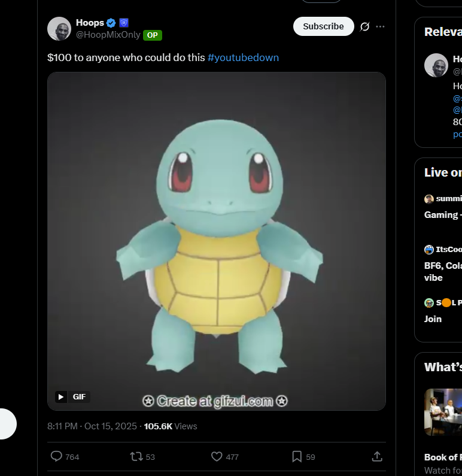The height and width of the screenshot is (476, 462).
Task: Reply to the tweet via comment icon
Action: (x=56, y=457)
